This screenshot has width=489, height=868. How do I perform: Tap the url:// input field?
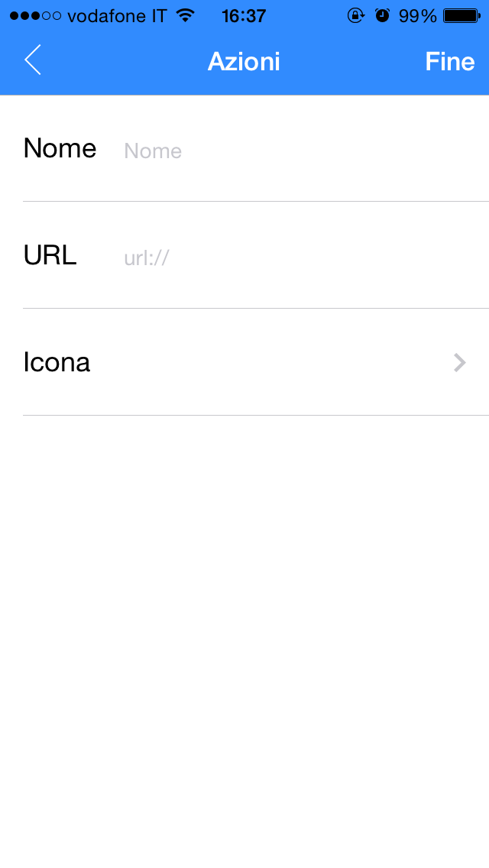pos(298,257)
